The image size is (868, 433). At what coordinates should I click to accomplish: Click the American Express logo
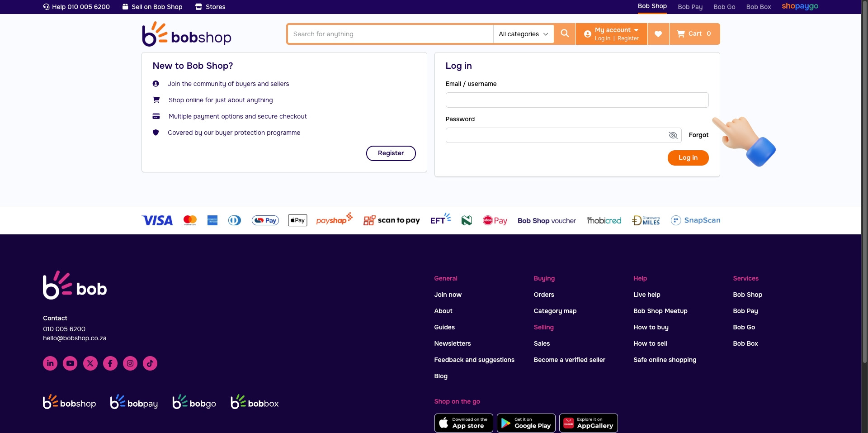point(212,220)
